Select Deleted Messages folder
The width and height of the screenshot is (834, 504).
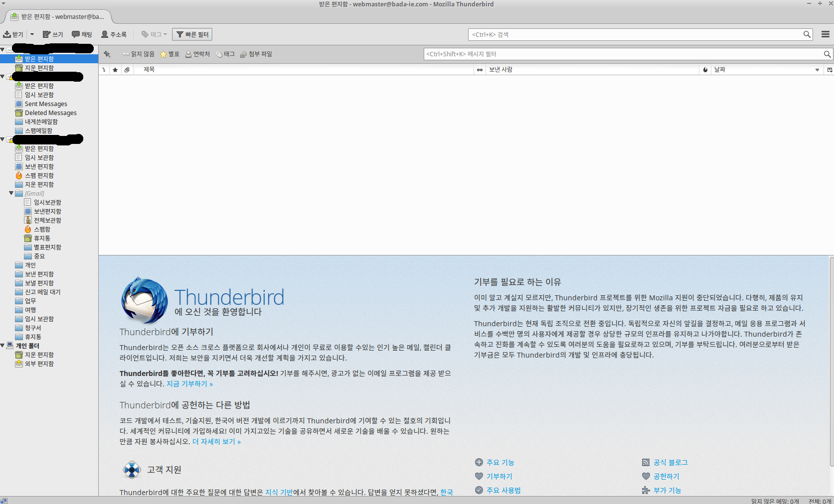[x=51, y=113]
